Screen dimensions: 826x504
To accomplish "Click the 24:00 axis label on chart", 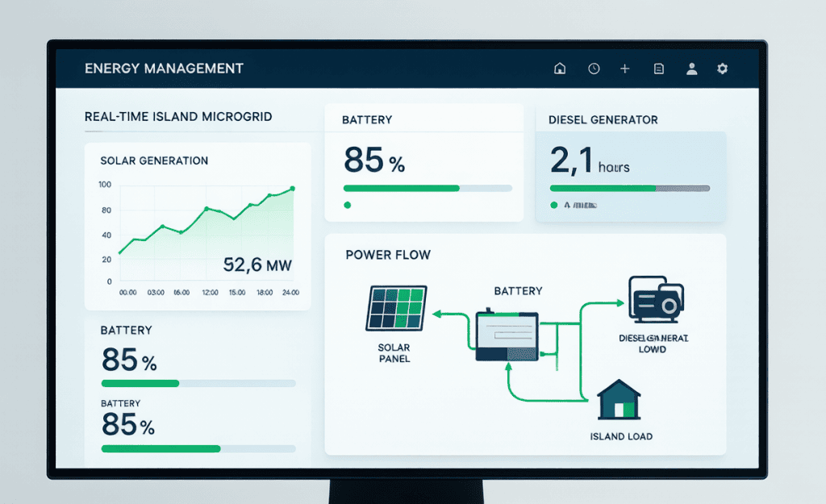I will (290, 292).
